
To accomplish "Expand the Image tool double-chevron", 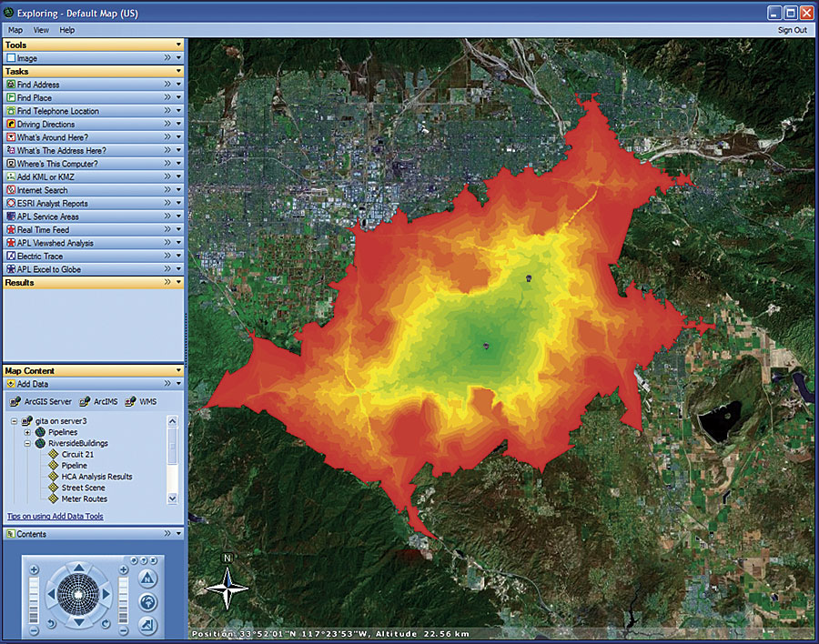I will tap(167, 57).
